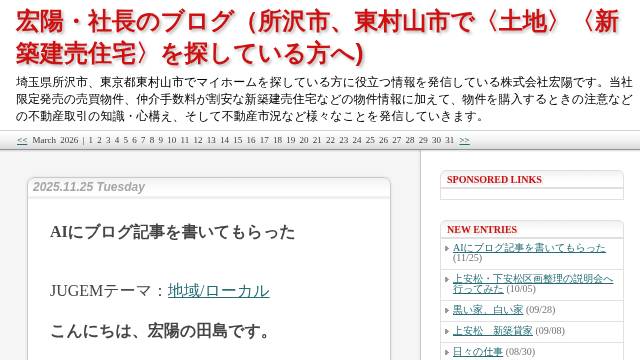Click calendar day 5

coord(126,140)
